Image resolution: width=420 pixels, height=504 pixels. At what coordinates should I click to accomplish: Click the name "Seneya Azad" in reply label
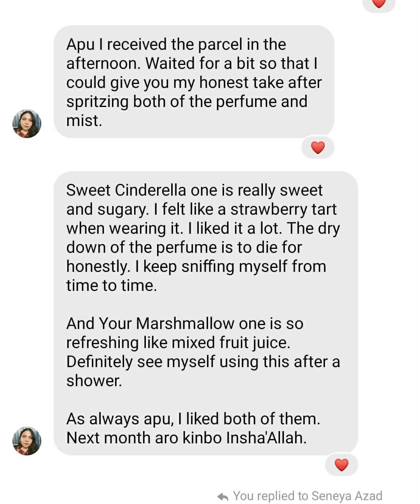pyautogui.click(x=347, y=496)
